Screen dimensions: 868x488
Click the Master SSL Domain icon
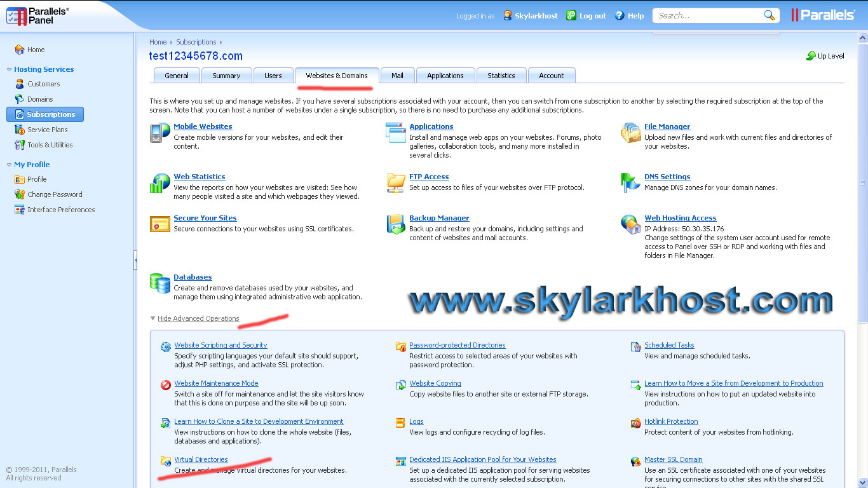point(636,461)
